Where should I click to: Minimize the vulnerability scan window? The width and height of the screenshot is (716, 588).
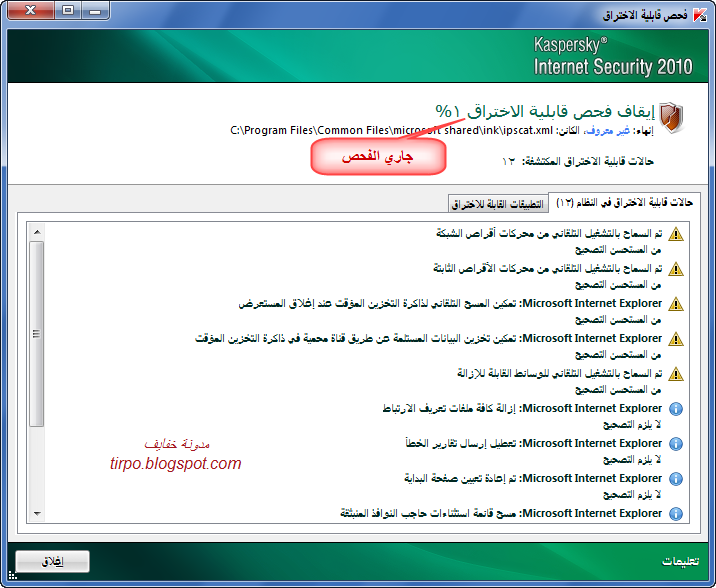tap(95, 10)
